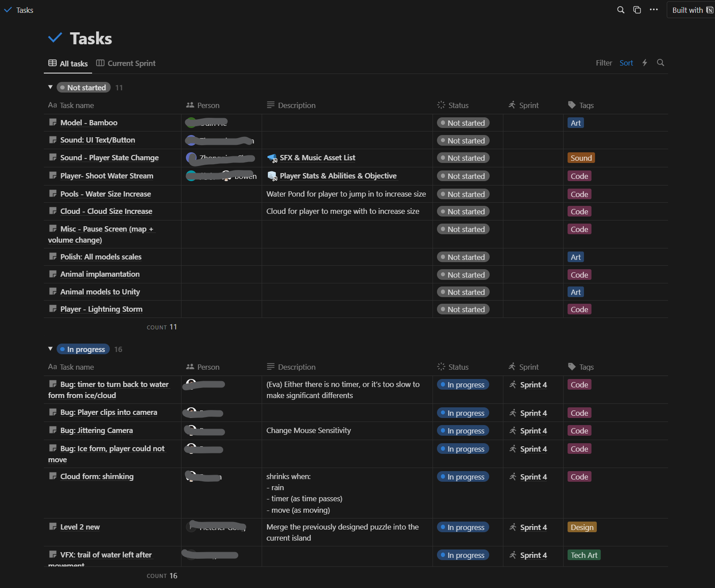Collapse the In progress group
This screenshot has width=715, height=588.
point(50,349)
